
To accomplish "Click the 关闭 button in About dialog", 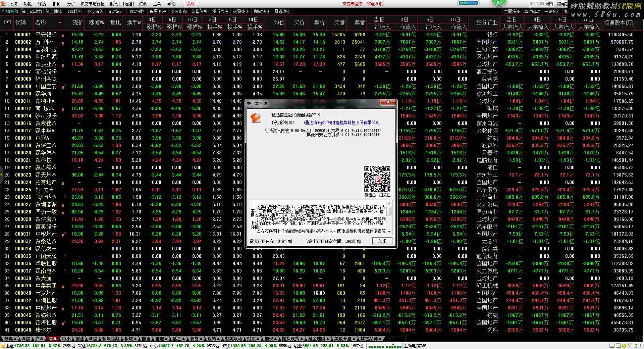I will pyautogui.click(x=382, y=241).
